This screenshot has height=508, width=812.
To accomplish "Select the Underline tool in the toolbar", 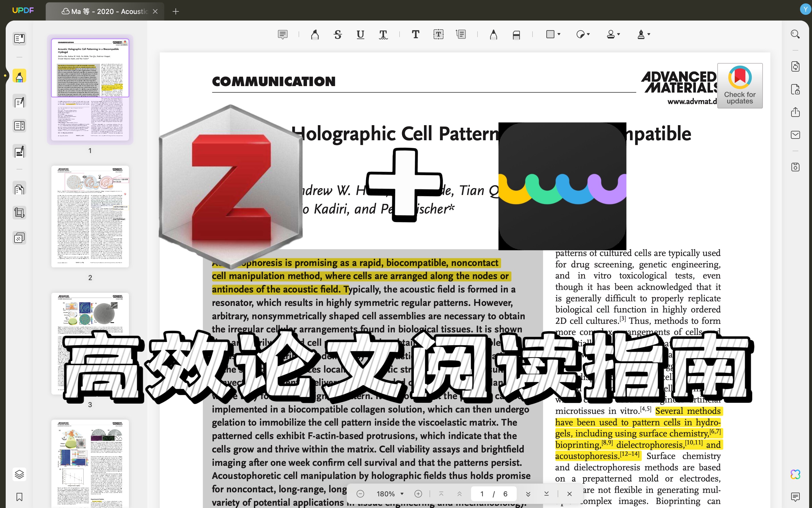I will [360, 34].
